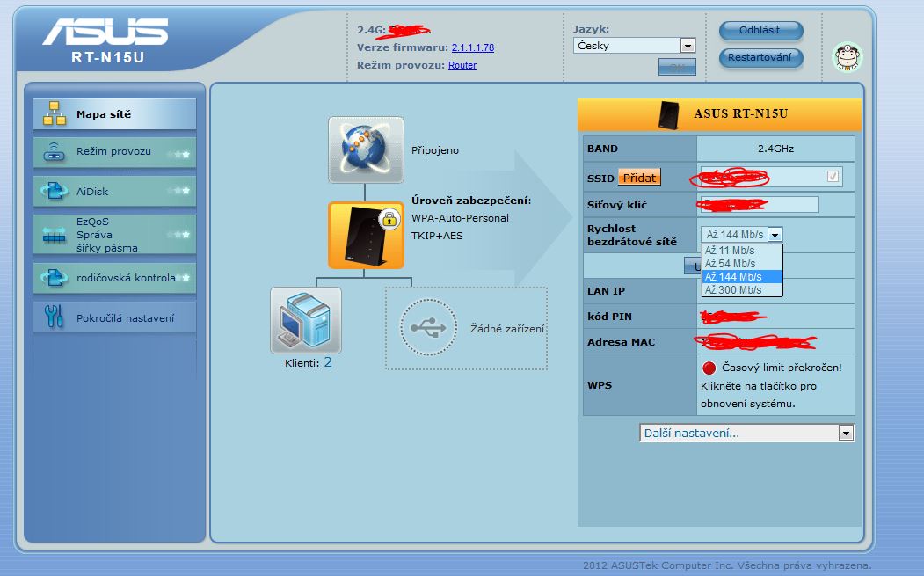This screenshot has height=576, width=924.
Task: Toggle the SSID checkbox
Action: (x=833, y=176)
